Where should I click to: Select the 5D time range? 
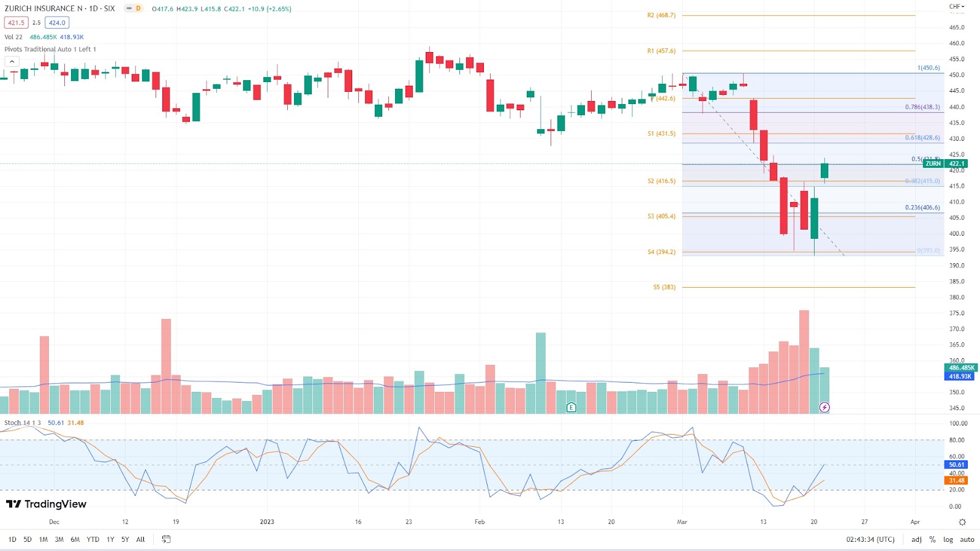tap(28, 539)
